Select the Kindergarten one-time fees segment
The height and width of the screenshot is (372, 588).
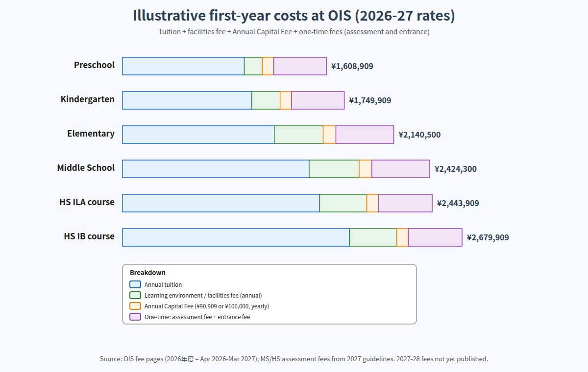(318, 100)
